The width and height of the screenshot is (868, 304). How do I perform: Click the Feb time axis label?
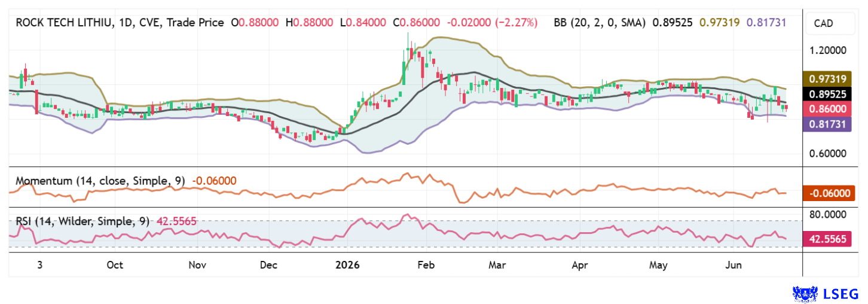point(425,265)
